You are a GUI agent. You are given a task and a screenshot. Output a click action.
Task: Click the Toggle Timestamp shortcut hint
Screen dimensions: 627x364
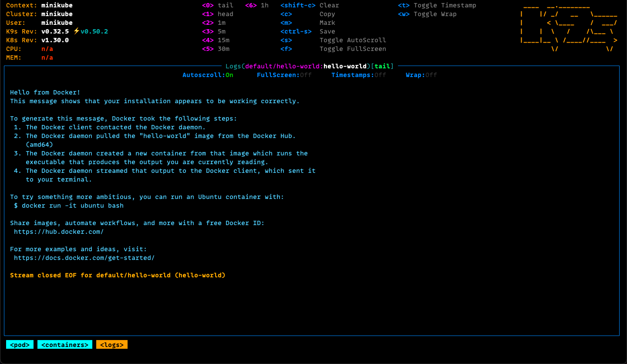[437, 5]
